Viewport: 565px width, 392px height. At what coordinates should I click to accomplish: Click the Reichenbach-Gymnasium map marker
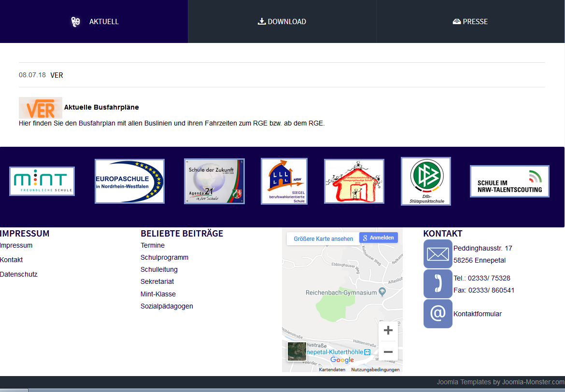[382, 292]
